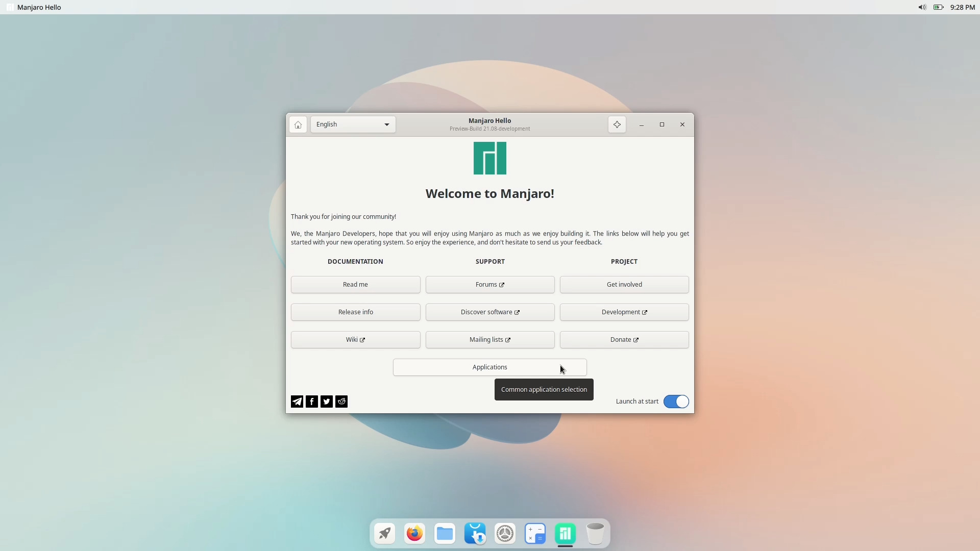Click the home icon in the Manjaro Hello titlebar
Image resolution: width=980 pixels, height=551 pixels.
(x=298, y=124)
